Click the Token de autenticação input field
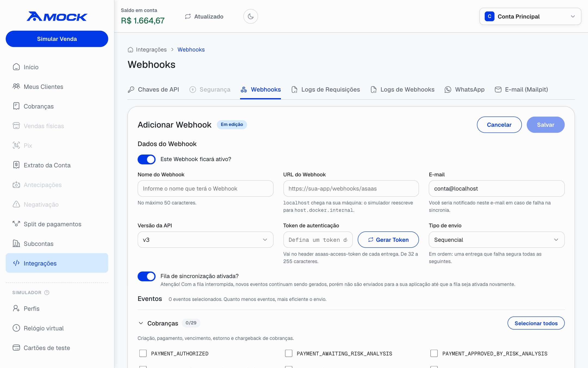 (x=318, y=240)
